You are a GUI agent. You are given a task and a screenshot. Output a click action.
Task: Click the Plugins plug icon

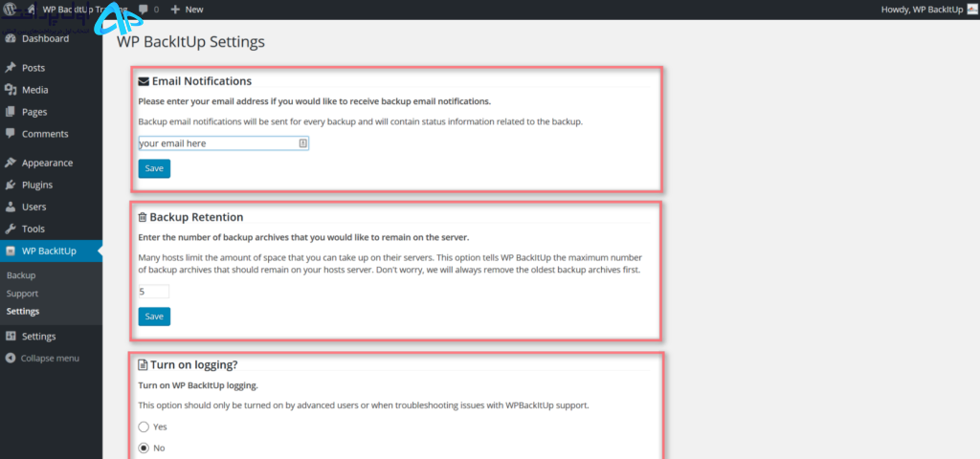pos(10,185)
